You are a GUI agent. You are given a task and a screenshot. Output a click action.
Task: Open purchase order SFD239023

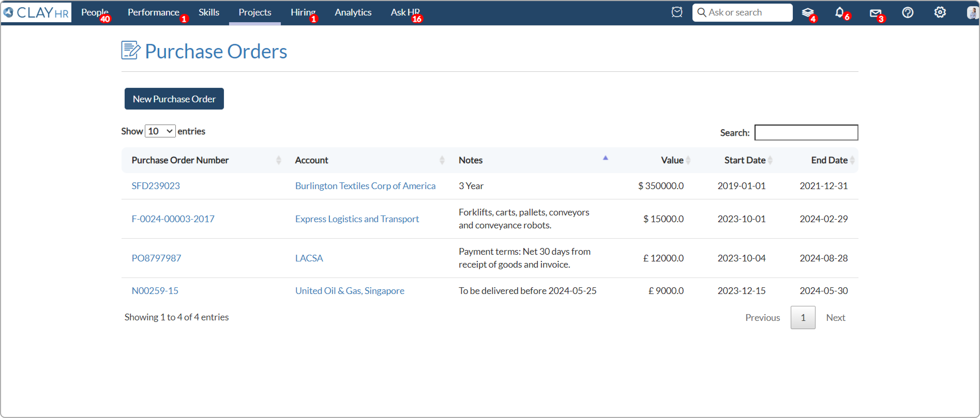click(156, 186)
